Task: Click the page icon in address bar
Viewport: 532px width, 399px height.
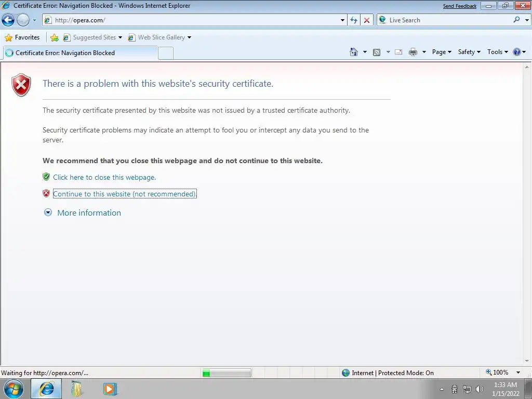Action: click(48, 20)
